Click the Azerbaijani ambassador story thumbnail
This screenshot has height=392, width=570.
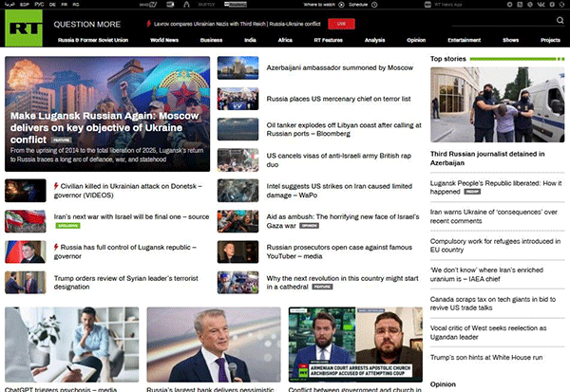[238, 67]
